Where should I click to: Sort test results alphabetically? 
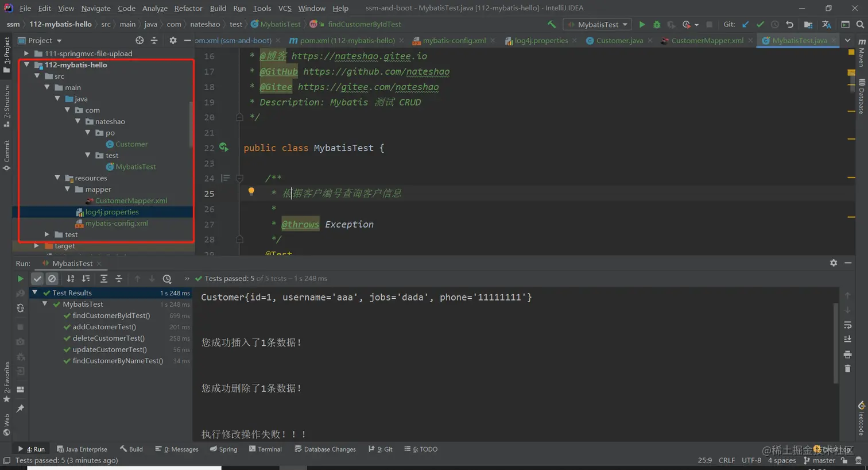(x=71, y=279)
